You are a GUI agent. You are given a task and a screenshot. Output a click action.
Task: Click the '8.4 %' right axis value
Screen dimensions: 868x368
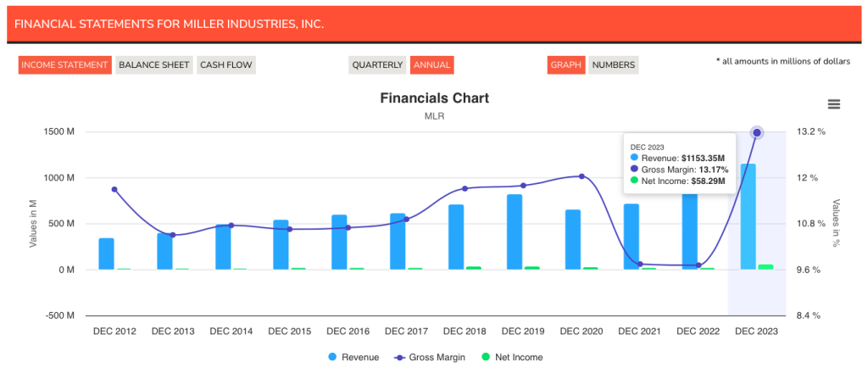[x=810, y=316]
